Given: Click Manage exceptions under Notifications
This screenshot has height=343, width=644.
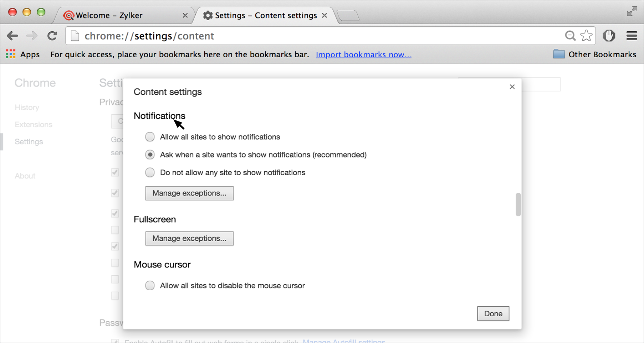Looking at the screenshot, I should [x=189, y=193].
